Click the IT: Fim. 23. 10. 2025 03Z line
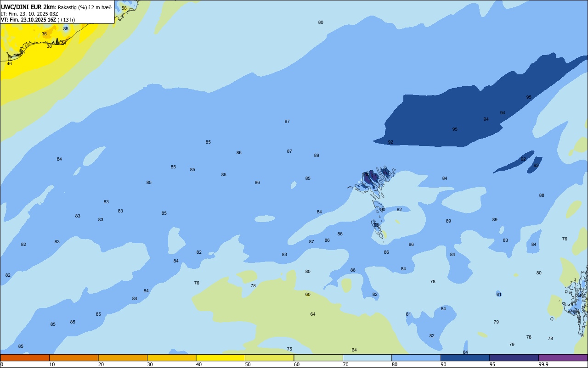 click(29, 13)
